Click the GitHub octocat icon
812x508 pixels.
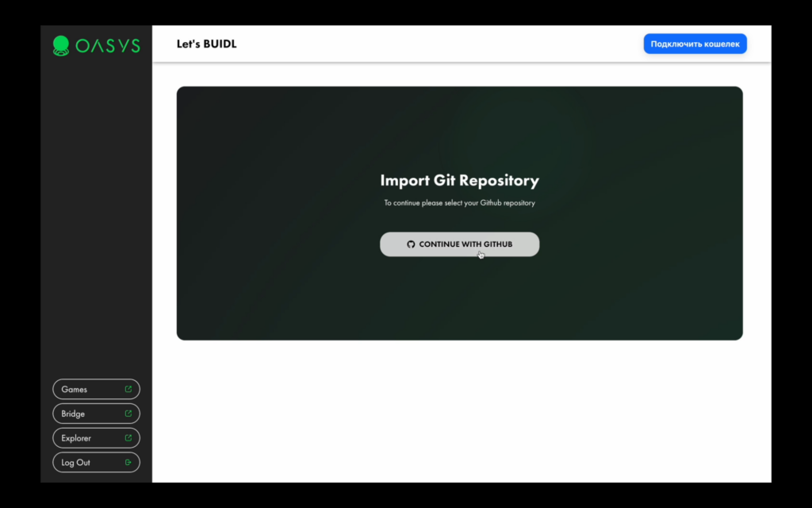pos(411,244)
